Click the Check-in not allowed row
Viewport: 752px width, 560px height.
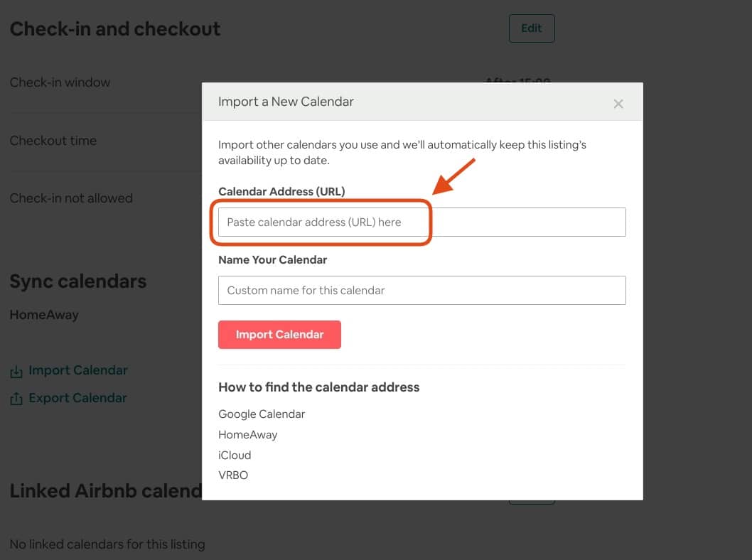[71, 198]
